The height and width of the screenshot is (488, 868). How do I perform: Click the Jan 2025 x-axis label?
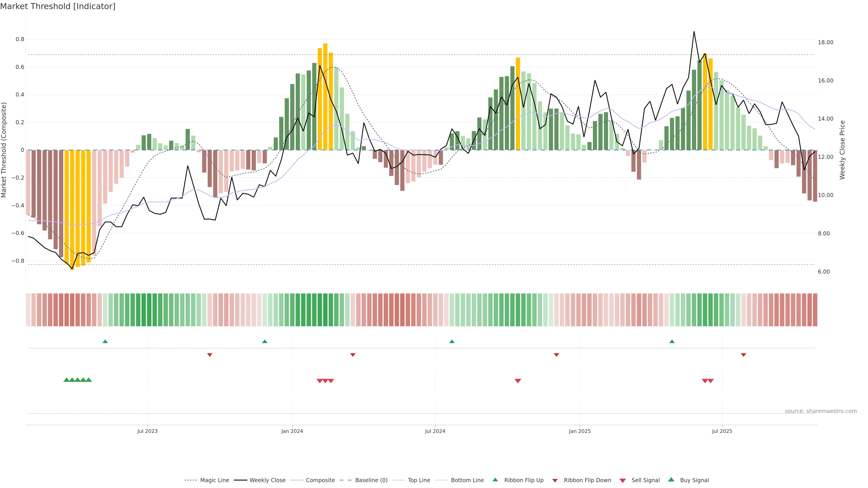coord(580,431)
